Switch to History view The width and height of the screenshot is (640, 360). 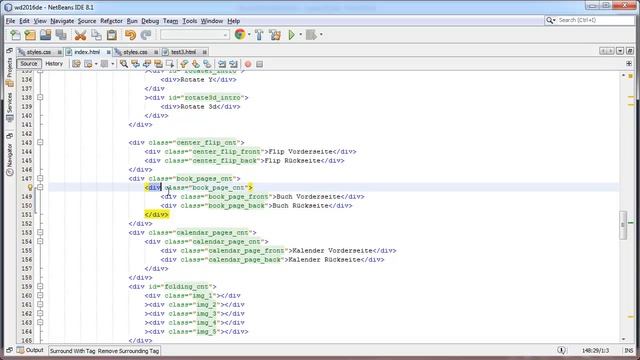(54, 64)
